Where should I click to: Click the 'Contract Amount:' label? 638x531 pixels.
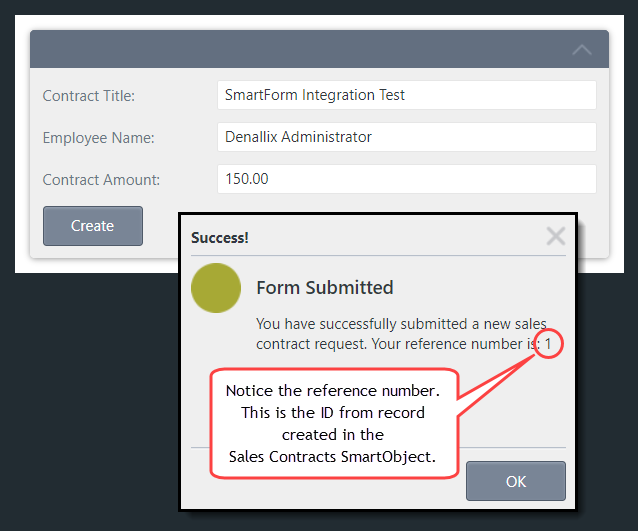[x=101, y=180]
